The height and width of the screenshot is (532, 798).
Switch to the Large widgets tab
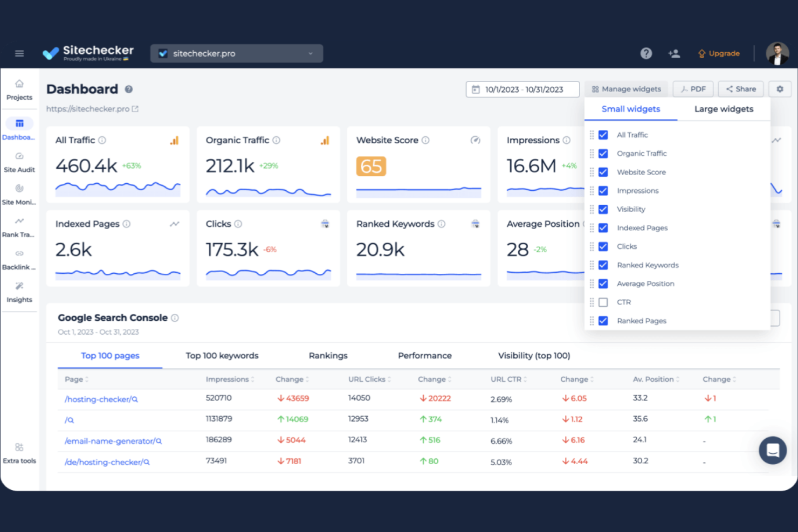tap(724, 108)
